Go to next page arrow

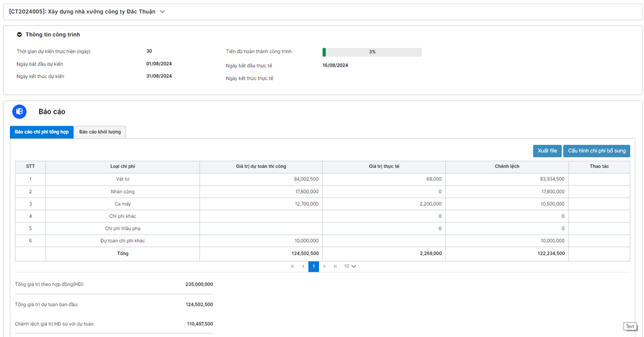324,266
